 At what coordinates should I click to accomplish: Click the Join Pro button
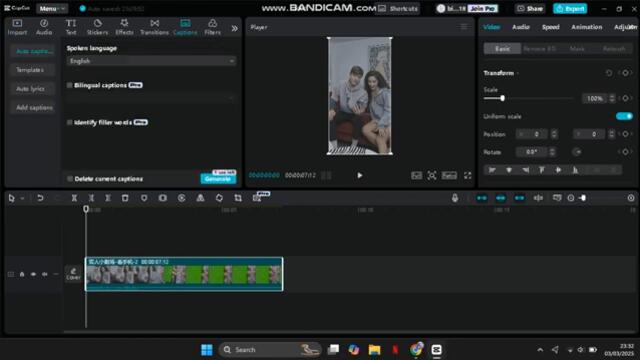(482, 9)
